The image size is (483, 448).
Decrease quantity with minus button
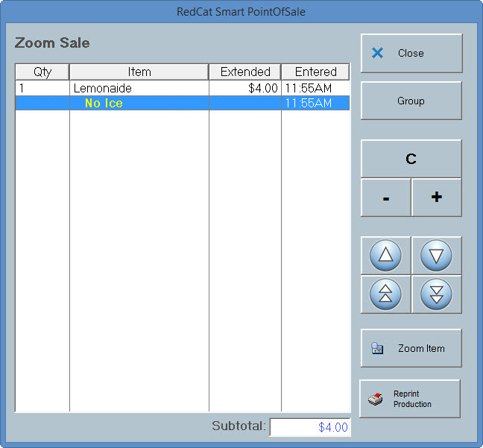point(385,198)
